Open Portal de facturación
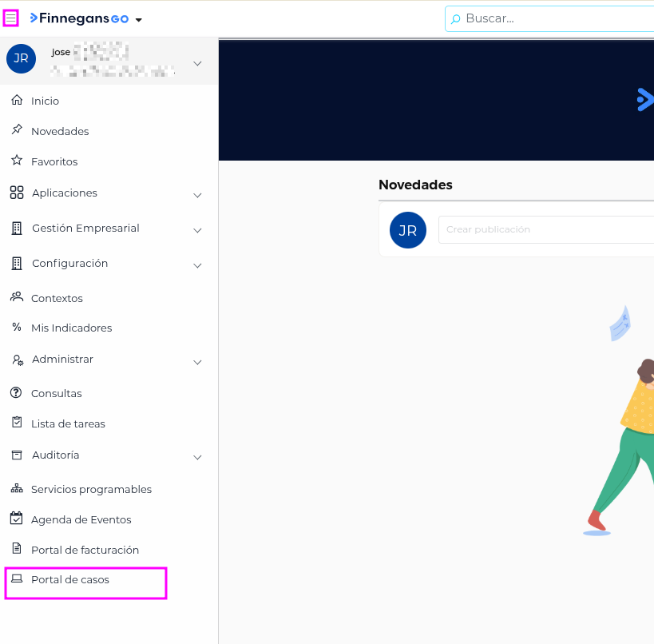 click(x=85, y=550)
